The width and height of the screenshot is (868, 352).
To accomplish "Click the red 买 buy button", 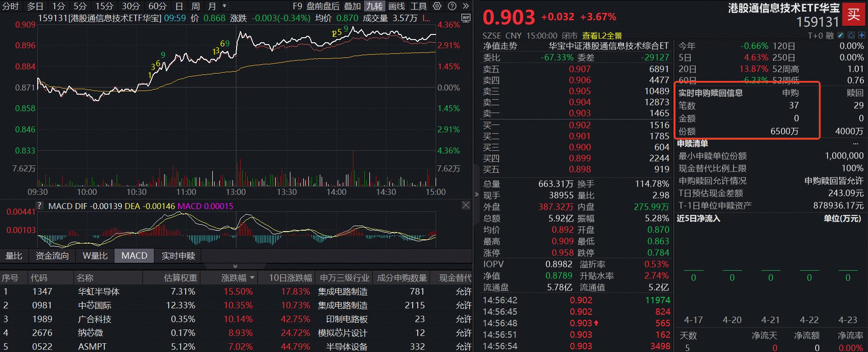I will pyautogui.click(x=853, y=14).
